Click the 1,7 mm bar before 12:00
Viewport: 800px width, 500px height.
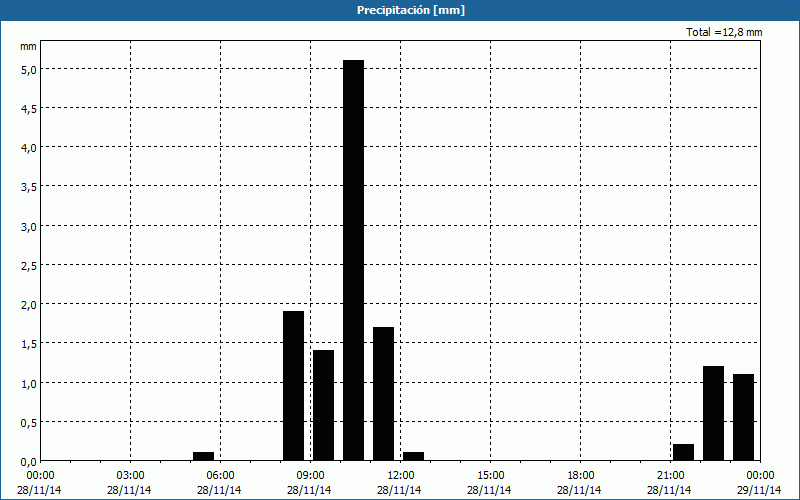click(x=384, y=394)
